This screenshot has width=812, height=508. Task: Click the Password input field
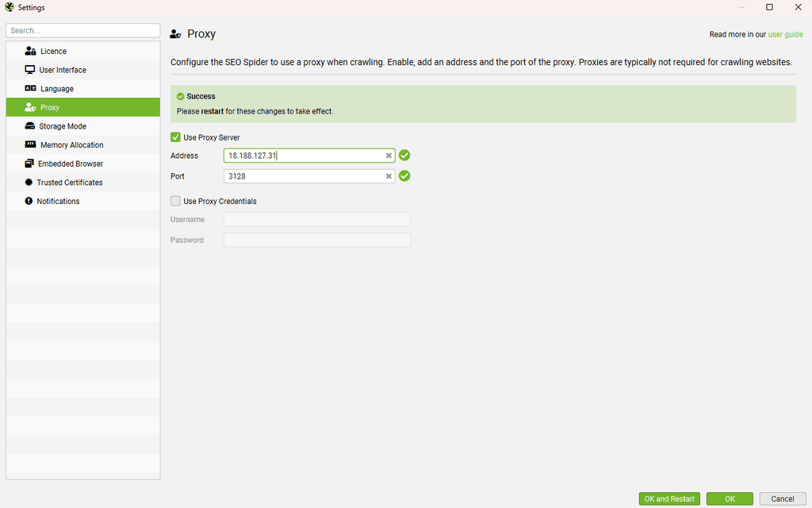317,240
